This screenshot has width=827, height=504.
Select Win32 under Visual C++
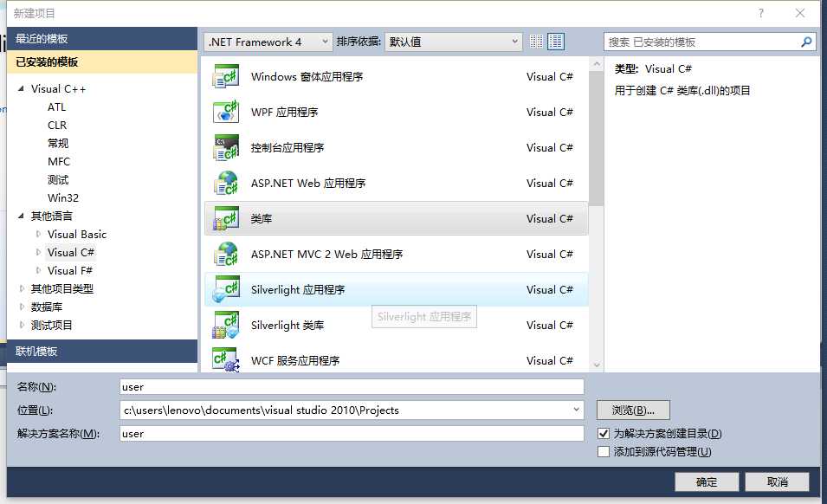(62, 197)
